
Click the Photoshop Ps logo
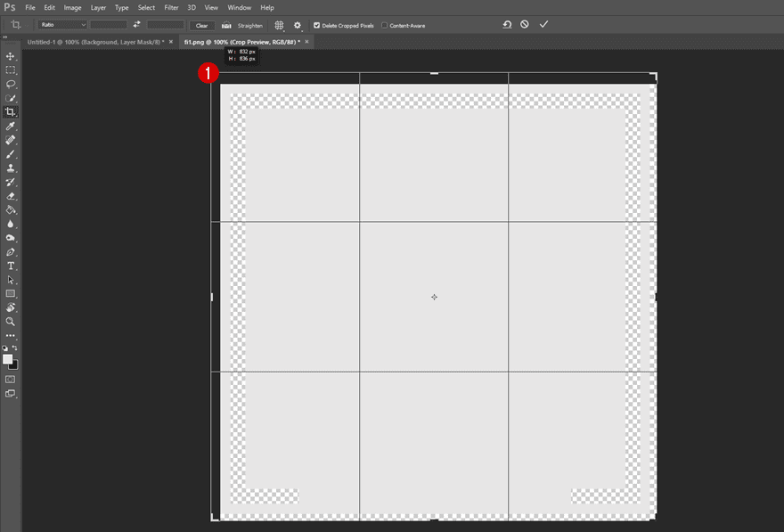click(x=10, y=7)
